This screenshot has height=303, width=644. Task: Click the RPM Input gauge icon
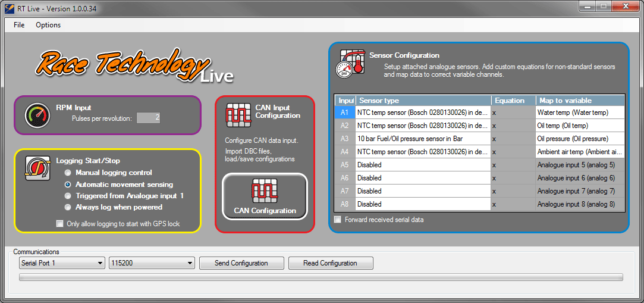[x=37, y=115]
